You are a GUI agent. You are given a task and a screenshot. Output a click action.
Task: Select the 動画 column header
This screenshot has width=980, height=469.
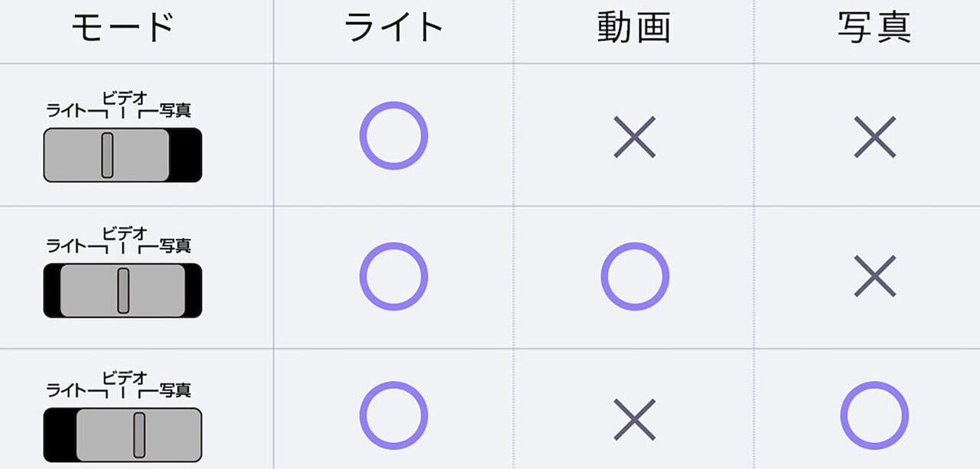coord(634,28)
